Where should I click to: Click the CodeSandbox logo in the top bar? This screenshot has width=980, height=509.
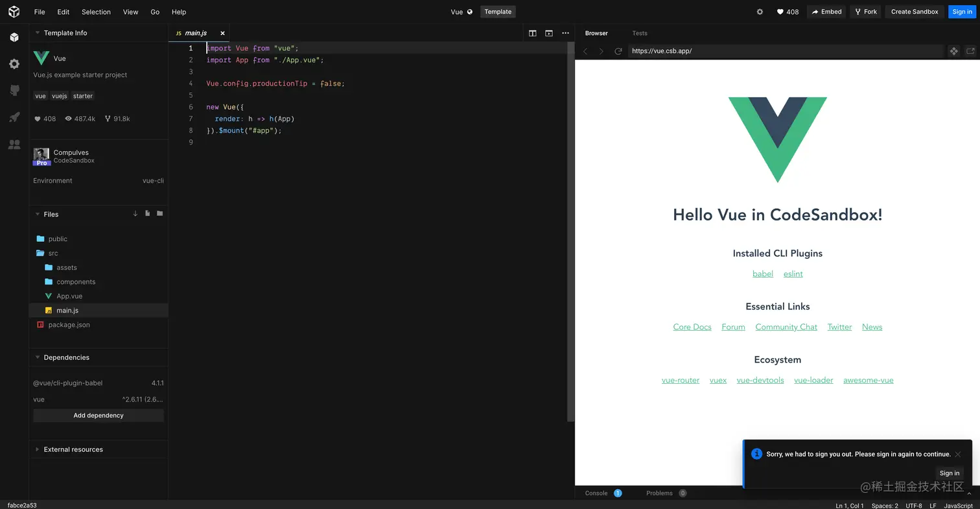[14, 12]
